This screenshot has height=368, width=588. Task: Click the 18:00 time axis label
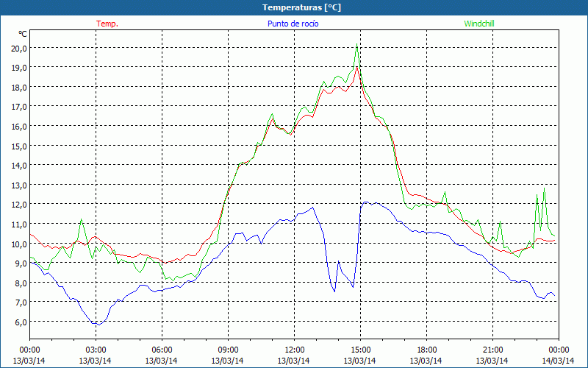pyautogui.click(x=426, y=350)
